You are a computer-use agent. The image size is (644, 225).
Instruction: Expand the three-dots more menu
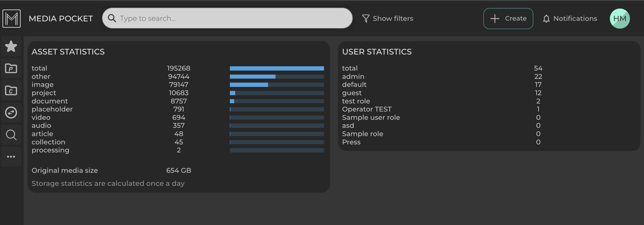pos(11,157)
